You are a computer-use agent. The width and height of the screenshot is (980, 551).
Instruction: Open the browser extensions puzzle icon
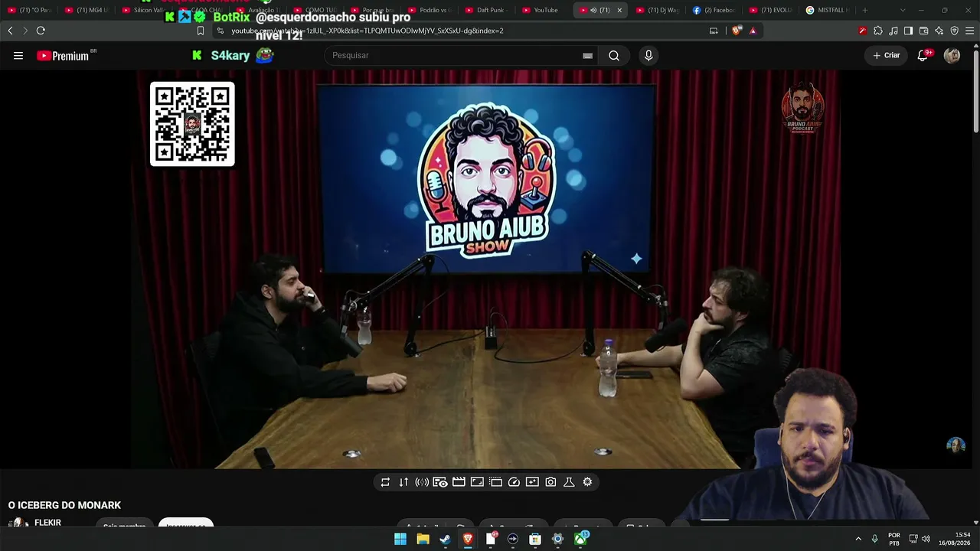point(877,31)
